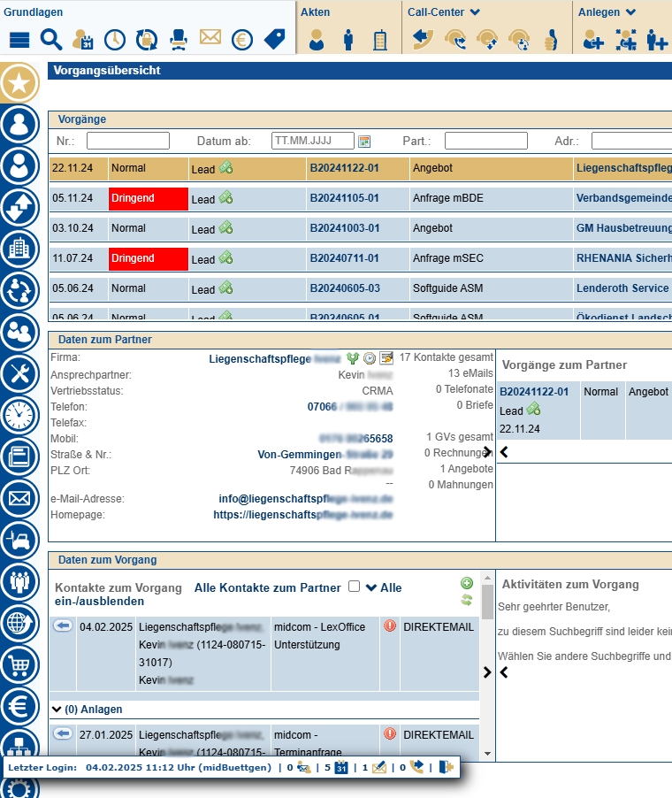Click Lead money icon in 22.11.24 row
672x798 pixels.
click(x=225, y=167)
